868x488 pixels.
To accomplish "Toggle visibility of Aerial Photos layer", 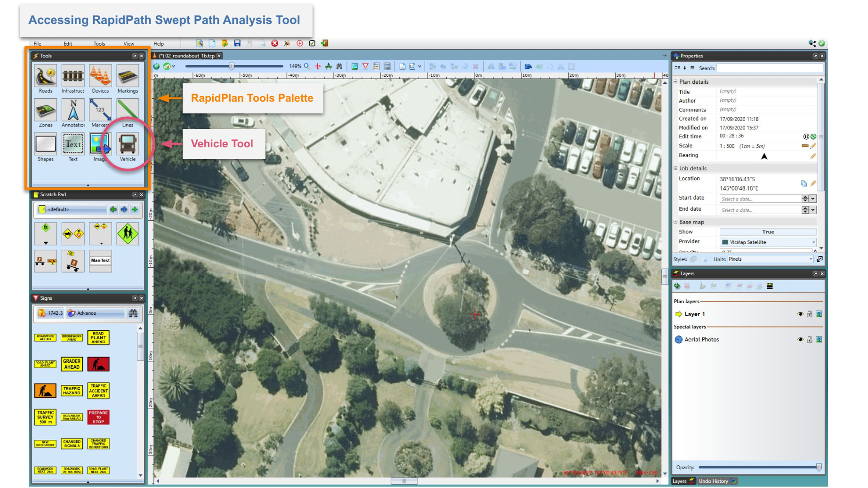I will (x=800, y=339).
